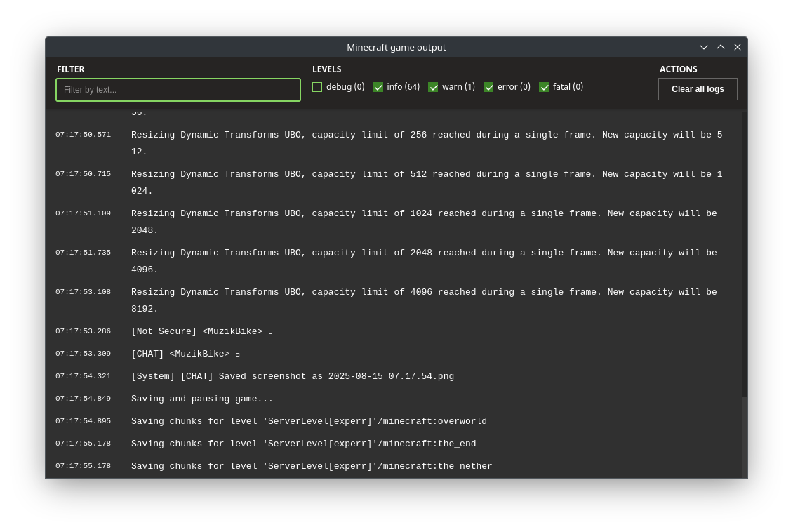
Task: Select the [Not Secure] <MuzikBike> log line
Action: [x=202, y=331]
